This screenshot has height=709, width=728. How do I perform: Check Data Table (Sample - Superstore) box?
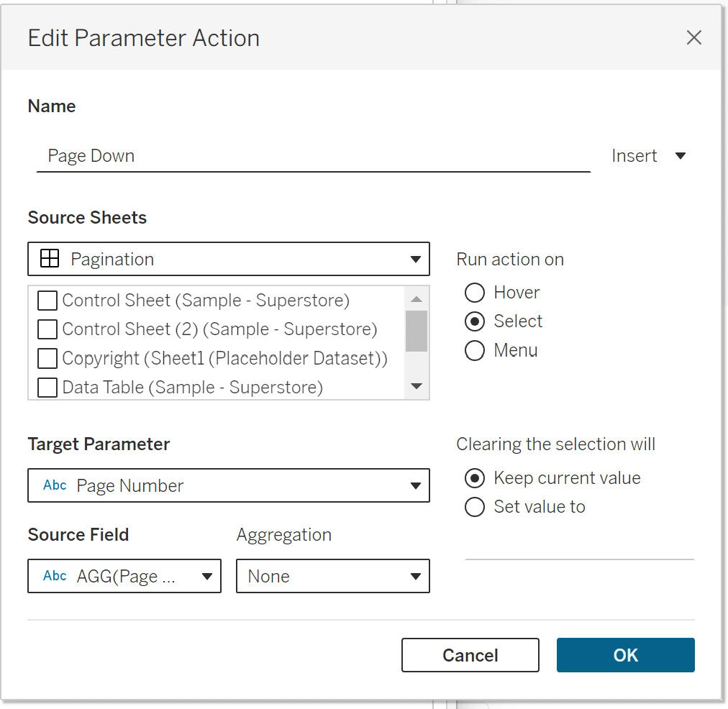(x=47, y=388)
